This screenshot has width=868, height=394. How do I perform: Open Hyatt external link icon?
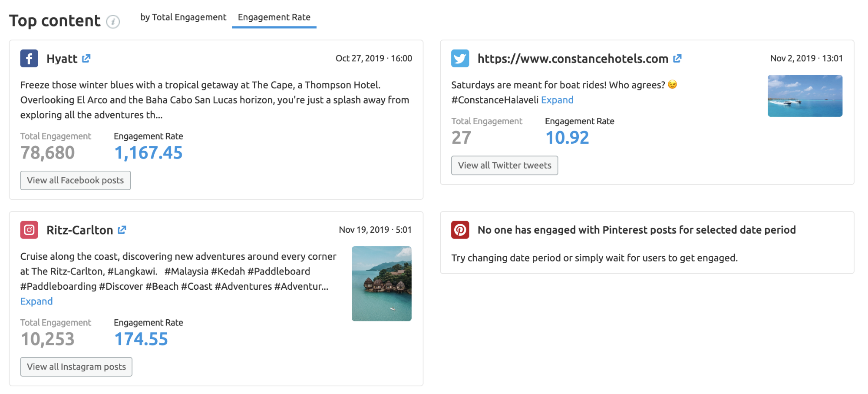pyautogui.click(x=86, y=58)
